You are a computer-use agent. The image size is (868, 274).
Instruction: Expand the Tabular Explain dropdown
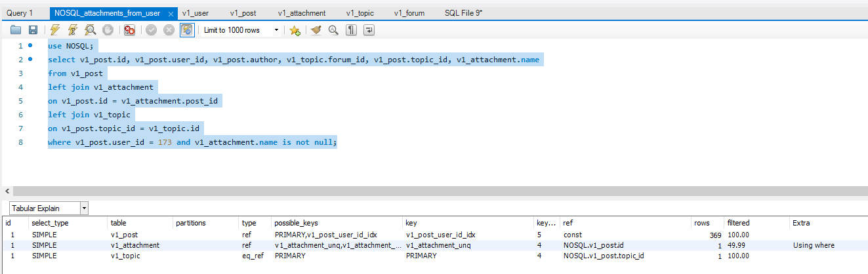pyautogui.click(x=84, y=208)
